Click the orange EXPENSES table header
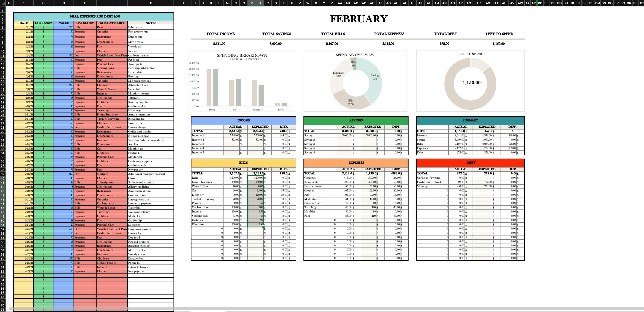This screenshot has width=644, height=312. pos(356,163)
